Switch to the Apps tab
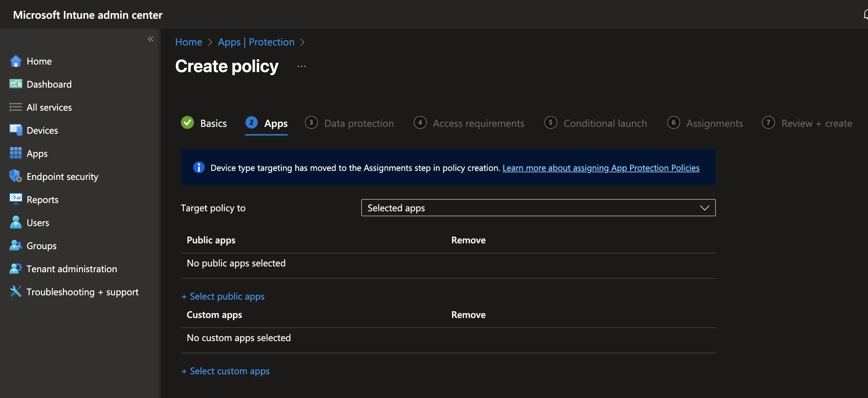Image resolution: width=868 pixels, height=398 pixels. 276,123
